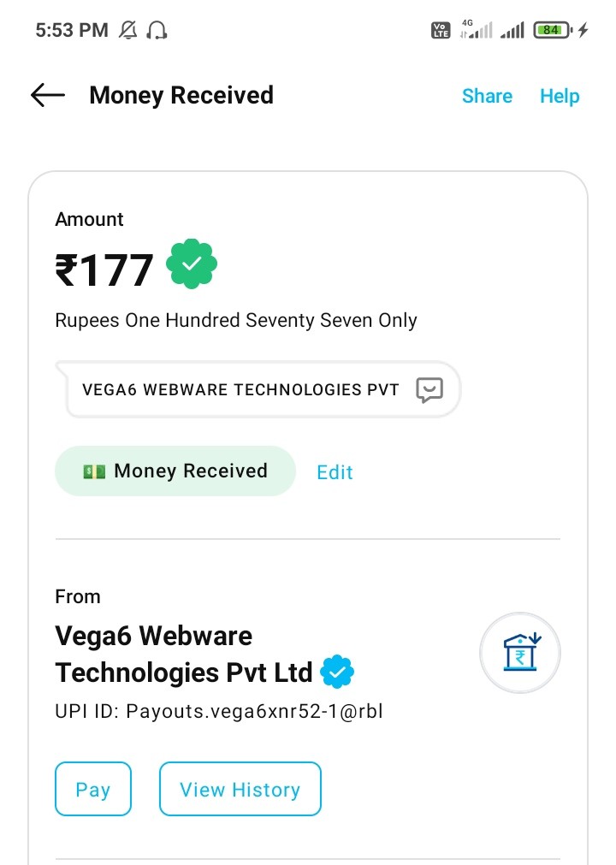
Task: Open the Share option
Action: pos(487,96)
